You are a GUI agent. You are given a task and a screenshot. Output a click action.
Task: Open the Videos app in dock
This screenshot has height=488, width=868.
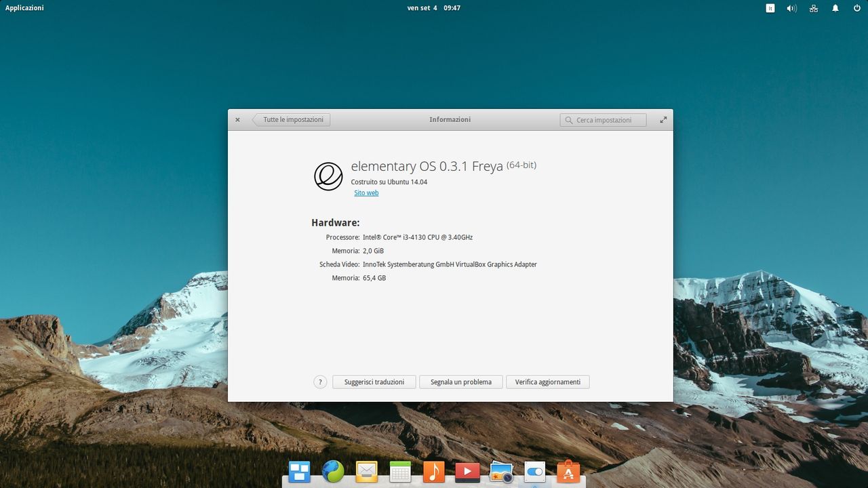coord(467,471)
